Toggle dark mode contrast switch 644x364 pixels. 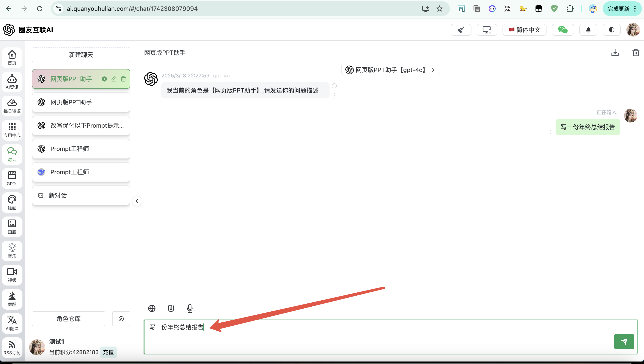(611, 30)
